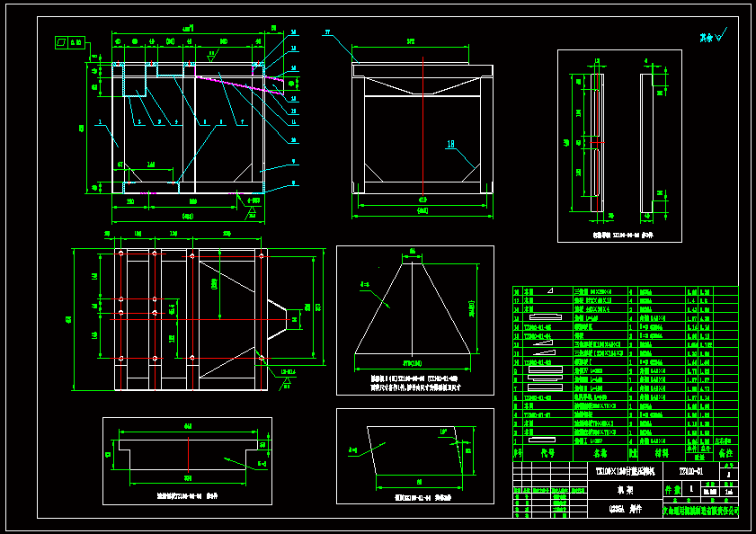This screenshot has width=756, height=534.
Task: Select the steel section symbol in row 1
Action: 542,440
